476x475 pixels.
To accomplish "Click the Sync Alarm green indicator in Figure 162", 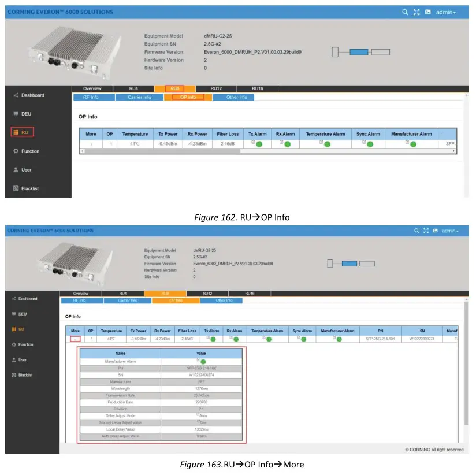I will (370, 144).
